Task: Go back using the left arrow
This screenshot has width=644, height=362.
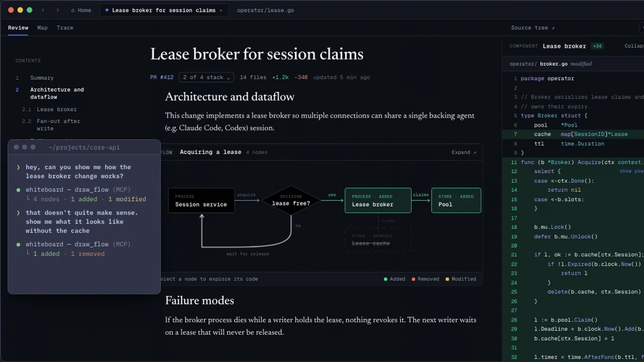Action: (43, 10)
